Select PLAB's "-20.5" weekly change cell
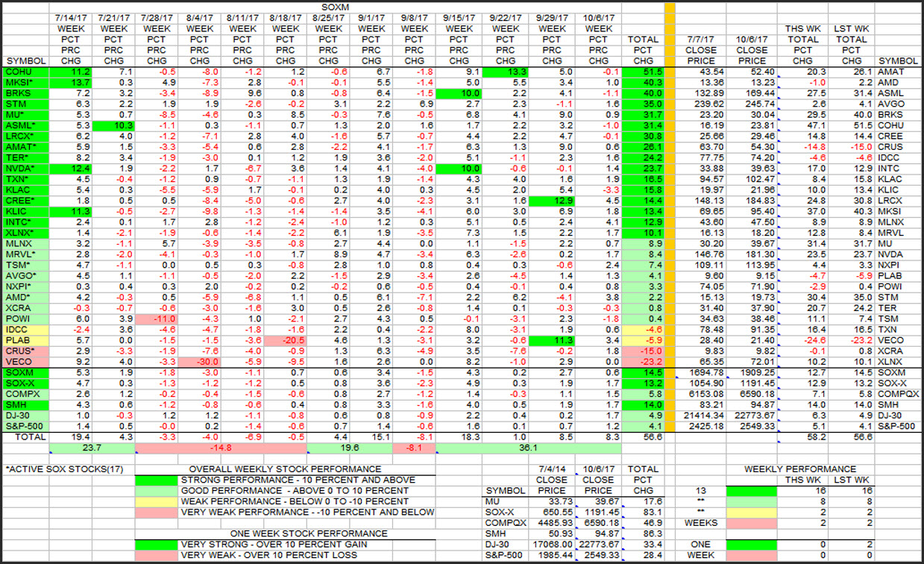This screenshot has height=564, width=924. pyautogui.click(x=287, y=339)
